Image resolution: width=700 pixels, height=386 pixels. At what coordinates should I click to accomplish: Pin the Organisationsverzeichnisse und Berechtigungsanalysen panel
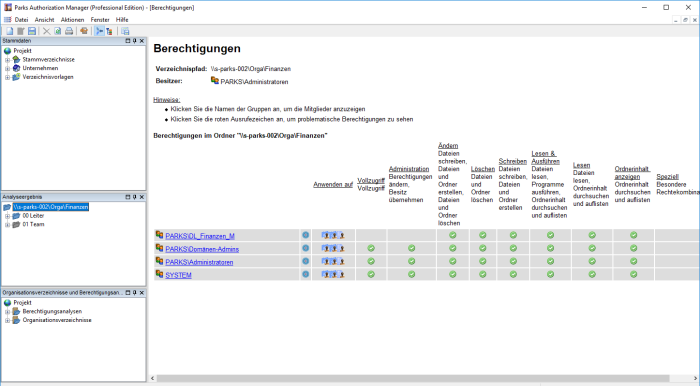pyautogui.click(x=135, y=293)
